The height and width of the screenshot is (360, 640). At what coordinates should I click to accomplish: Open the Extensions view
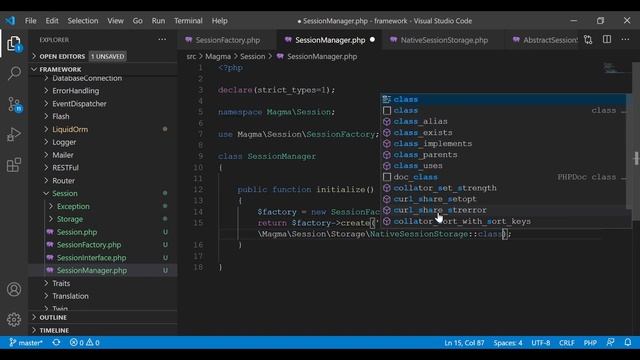[14, 165]
